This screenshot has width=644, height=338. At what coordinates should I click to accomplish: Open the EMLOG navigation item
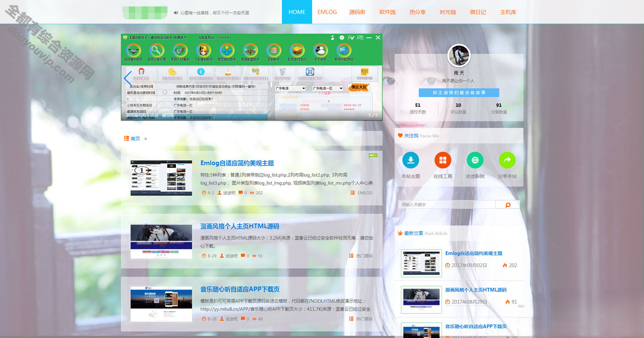[327, 12]
